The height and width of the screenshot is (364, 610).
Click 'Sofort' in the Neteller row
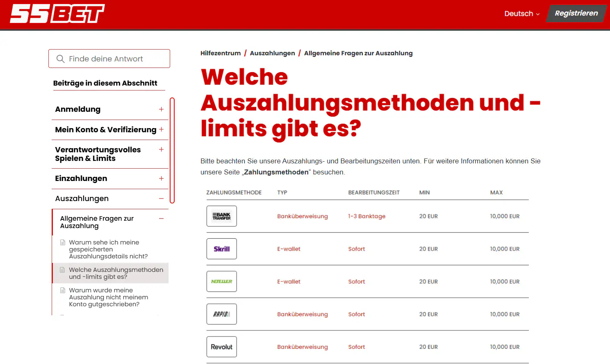point(357,282)
